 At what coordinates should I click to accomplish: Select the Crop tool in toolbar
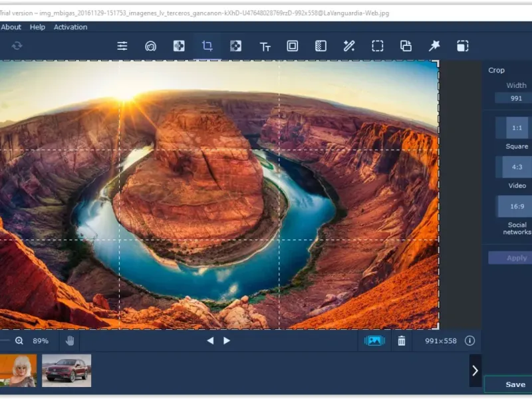click(x=207, y=46)
